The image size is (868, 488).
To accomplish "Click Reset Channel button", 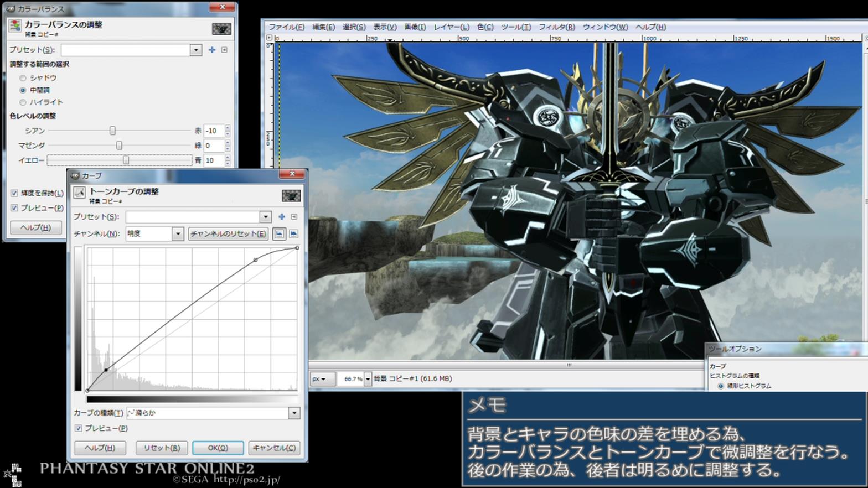I will [x=228, y=234].
